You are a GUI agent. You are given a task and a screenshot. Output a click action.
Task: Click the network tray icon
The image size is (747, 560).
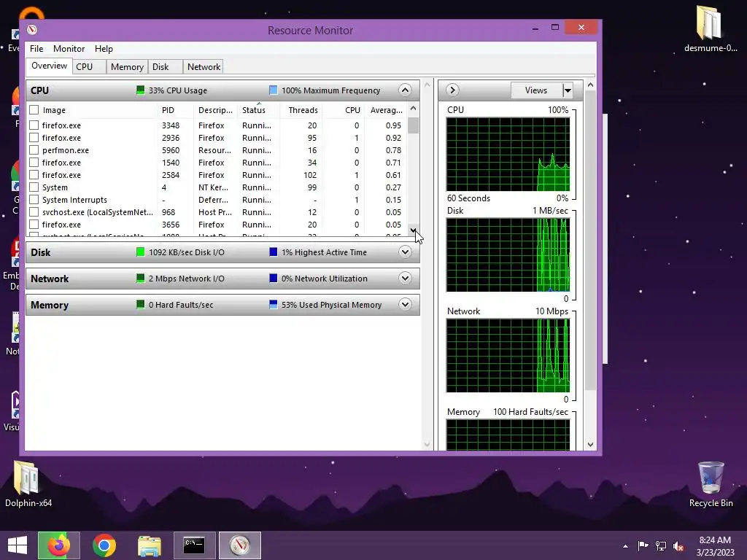pyautogui.click(x=661, y=545)
